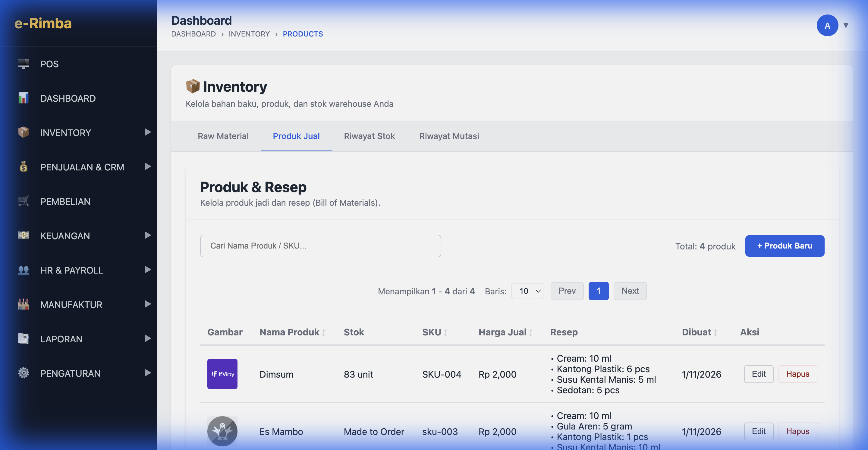The width and height of the screenshot is (868, 450).
Task: Click the Dimsum product thumbnail image
Action: pos(222,374)
